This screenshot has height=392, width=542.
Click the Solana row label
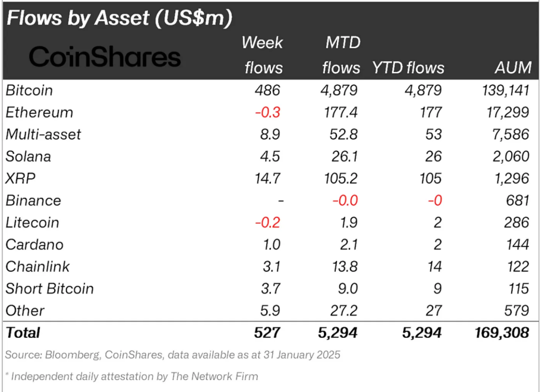[29, 156]
